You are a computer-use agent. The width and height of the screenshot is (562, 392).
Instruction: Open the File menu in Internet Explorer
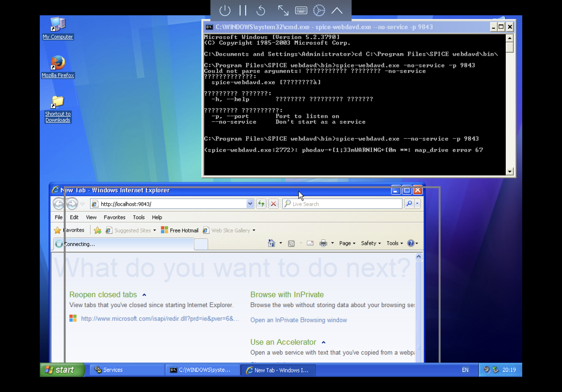point(59,217)
